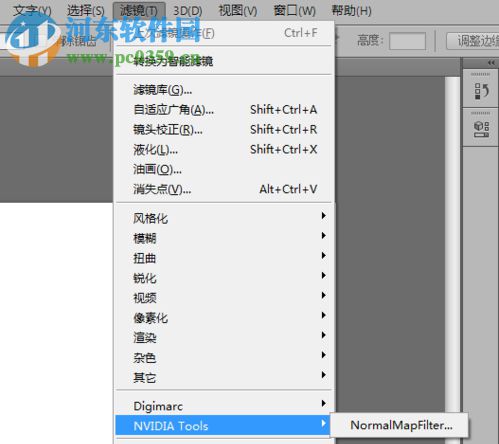
Task: Open the 窗口(W) menu
Action: point(294,11)
